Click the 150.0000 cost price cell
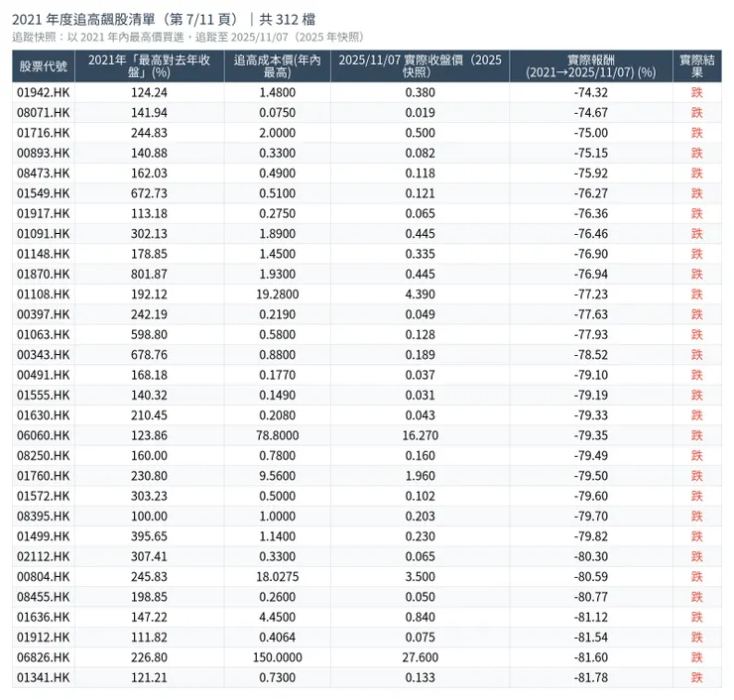 tap(277, 657)
